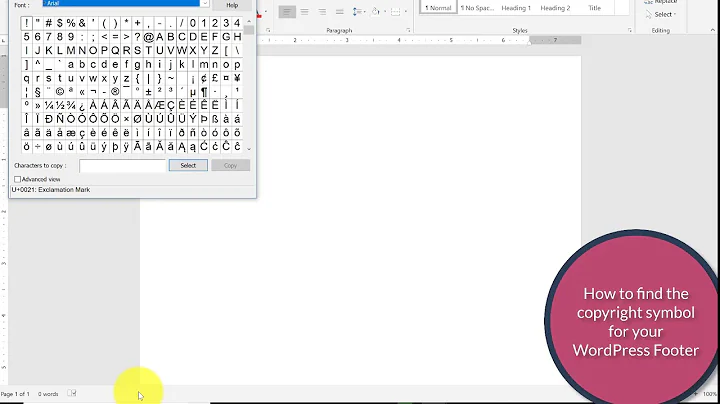Screen dimensions: 720x404
Task: Select the three-quarters ¾ fraction character
Action: coord(71,105)
